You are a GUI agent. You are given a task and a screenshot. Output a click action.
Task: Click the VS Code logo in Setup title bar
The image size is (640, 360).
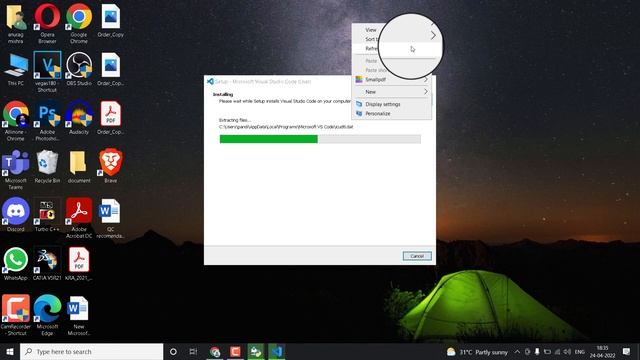tap(210, 81)
